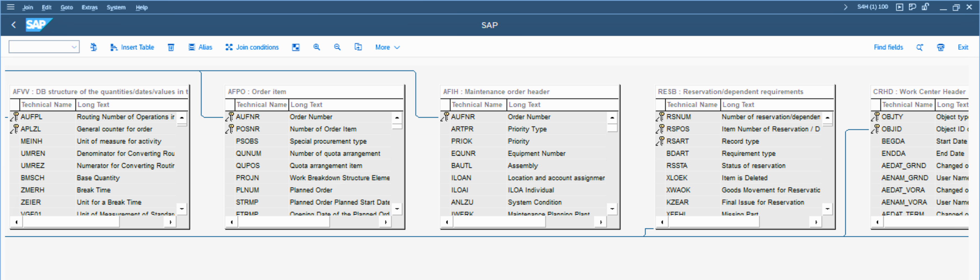Click the Exit button
Image resolution: width=980 pixels, height=280 pixels.
tap(963, 47)
